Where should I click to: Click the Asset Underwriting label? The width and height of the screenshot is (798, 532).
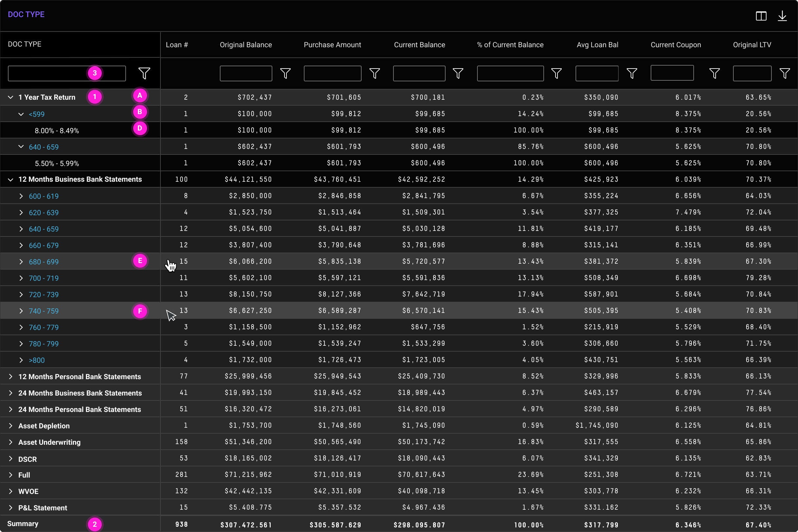coord(50,442)
